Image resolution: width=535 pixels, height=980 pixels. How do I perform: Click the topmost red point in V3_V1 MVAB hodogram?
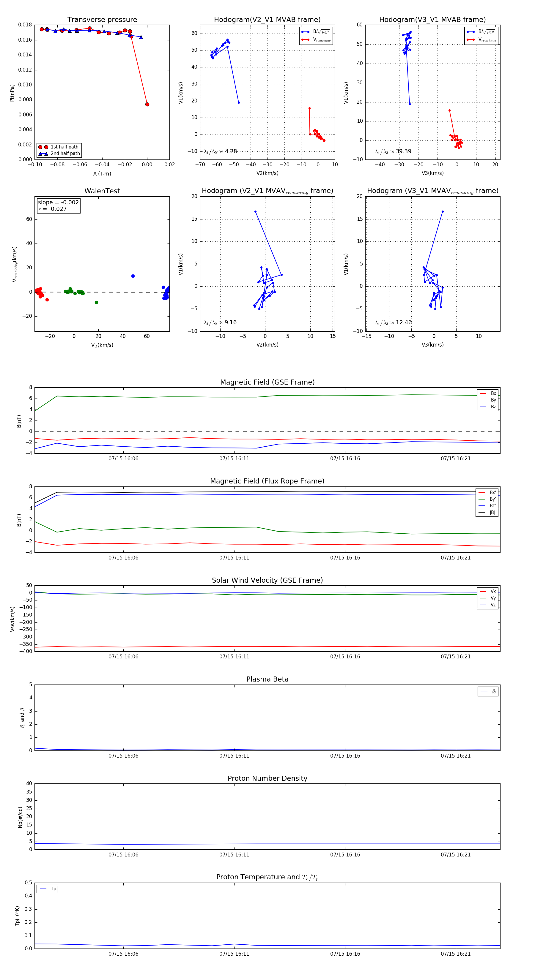(449, 110)
